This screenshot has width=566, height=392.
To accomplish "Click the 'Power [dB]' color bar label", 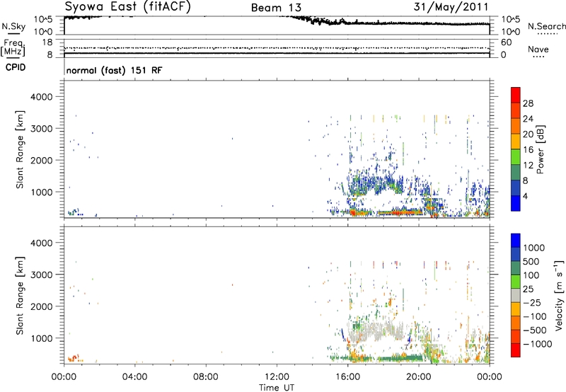I will coord(540,149).
